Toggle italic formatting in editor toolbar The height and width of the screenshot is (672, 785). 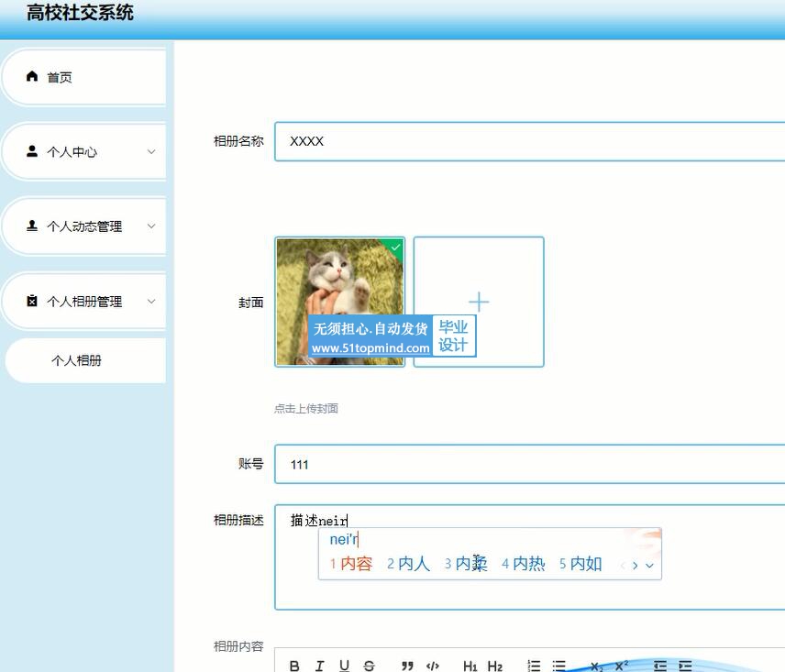319,666
